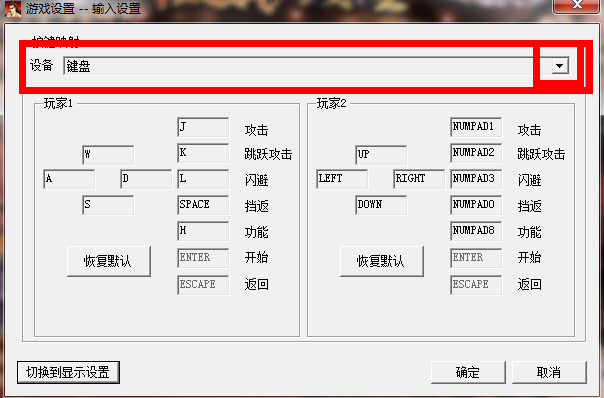Click the 玩家2 group label
Screen dimensions: 604x398
point(331,103)
